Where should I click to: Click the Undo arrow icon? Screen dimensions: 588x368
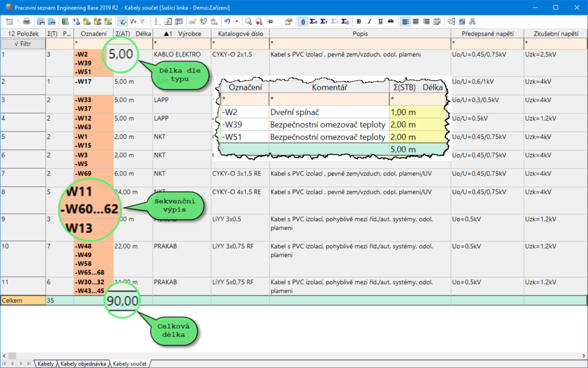click(227, 21)
